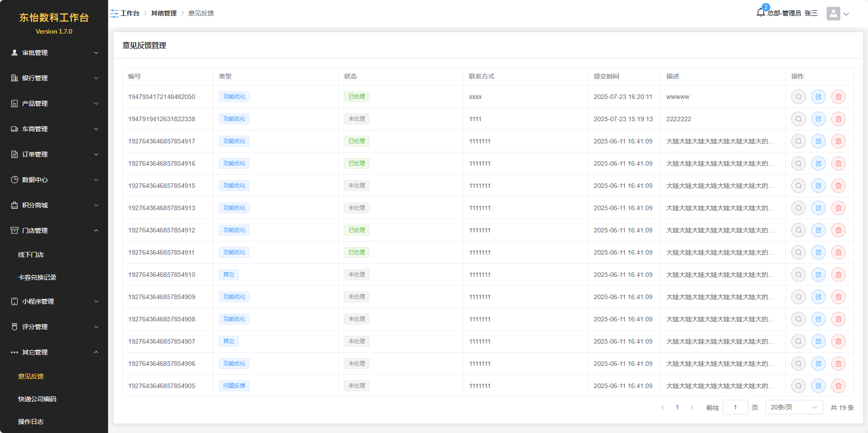Expand the 审批管理 sidebar menu
The width and height of the screenshot is (868, 433).
(54, 53)
